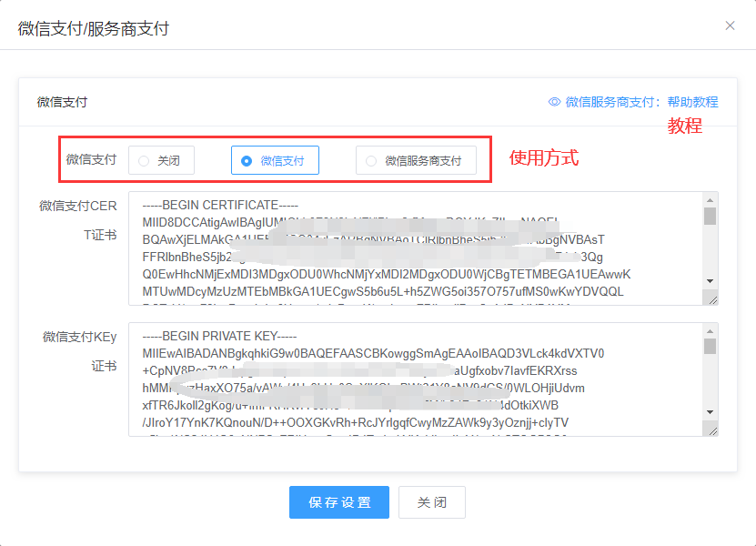
Task: Choose the 微信支付 radio option
Action: tap(274, 161)
